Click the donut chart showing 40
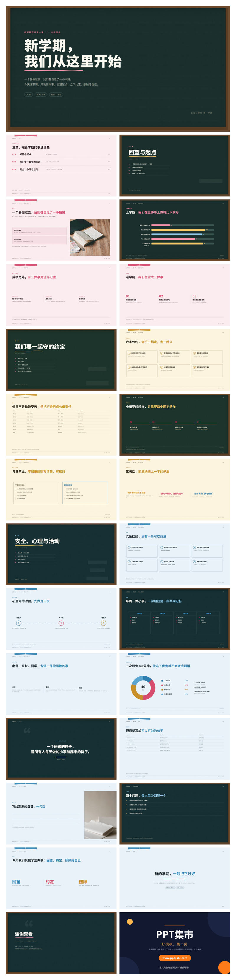Image resolution: width=236 pixels, height=980 pixels. (x=143, y=688)
